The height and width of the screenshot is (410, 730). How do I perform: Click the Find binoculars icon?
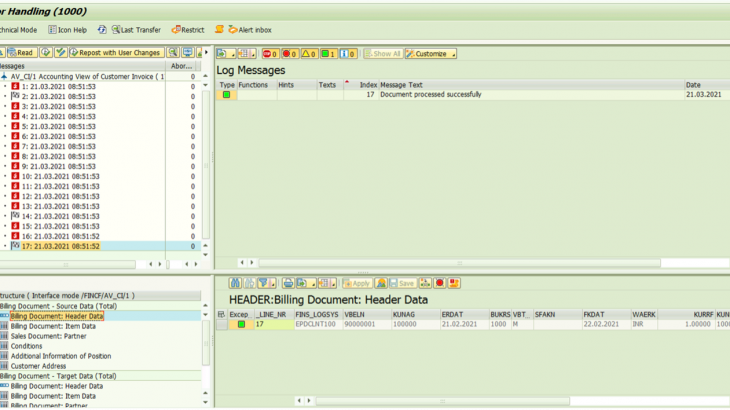pos(235,283)
